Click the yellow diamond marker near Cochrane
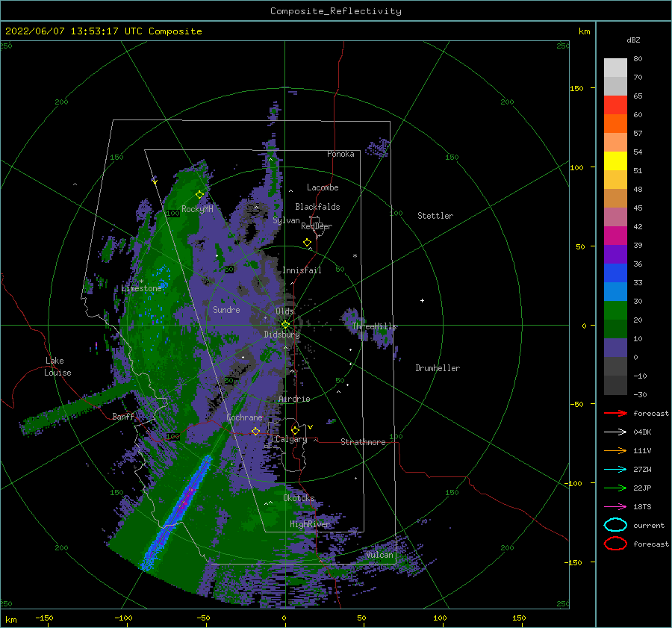The image size is (672, 628). pyautogui.click(x=255, y=431)
